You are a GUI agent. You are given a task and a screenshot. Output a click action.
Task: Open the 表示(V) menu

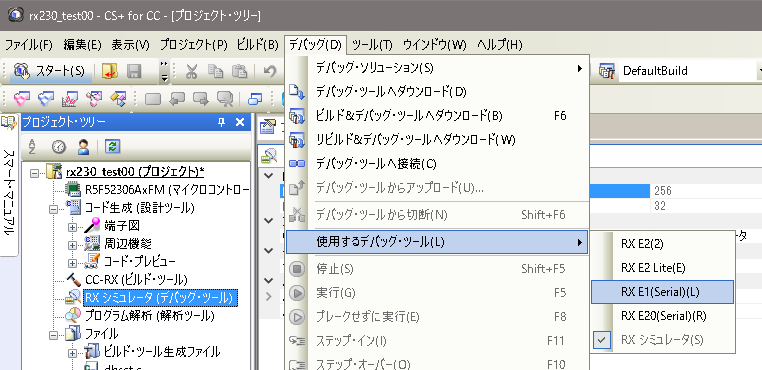coord(130,45)
